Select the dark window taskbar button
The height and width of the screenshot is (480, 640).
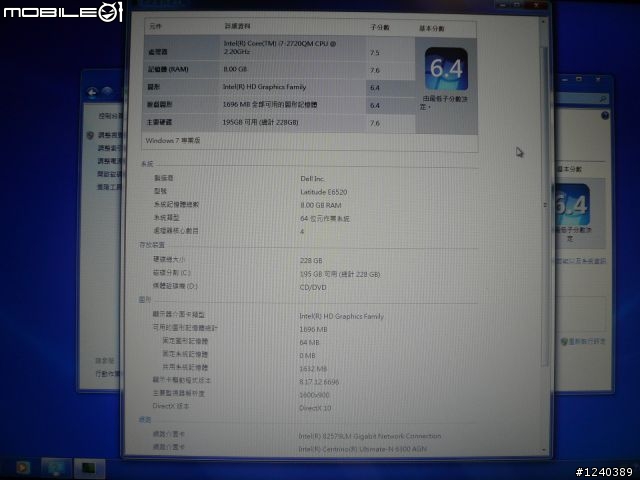[89, 468]
